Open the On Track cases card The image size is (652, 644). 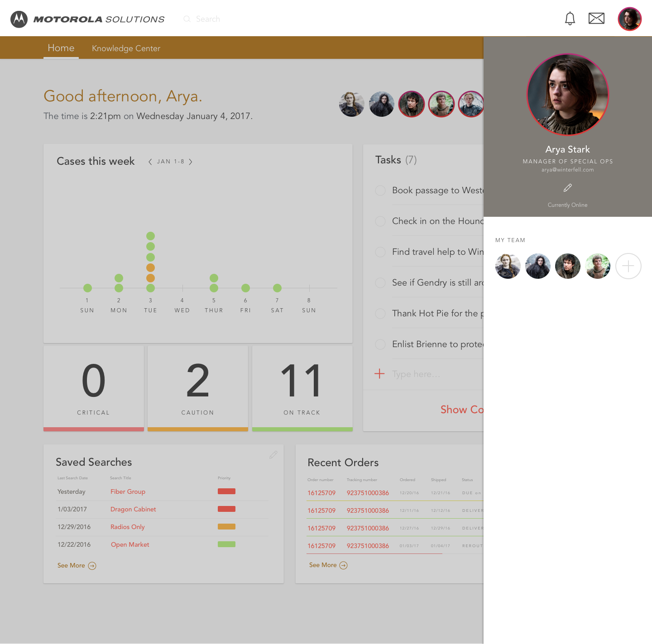point(302,389)
